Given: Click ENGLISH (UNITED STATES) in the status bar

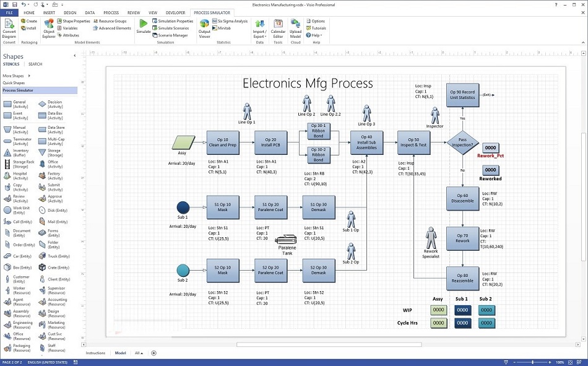Looking at the screenshot, I should coord(47,363).
